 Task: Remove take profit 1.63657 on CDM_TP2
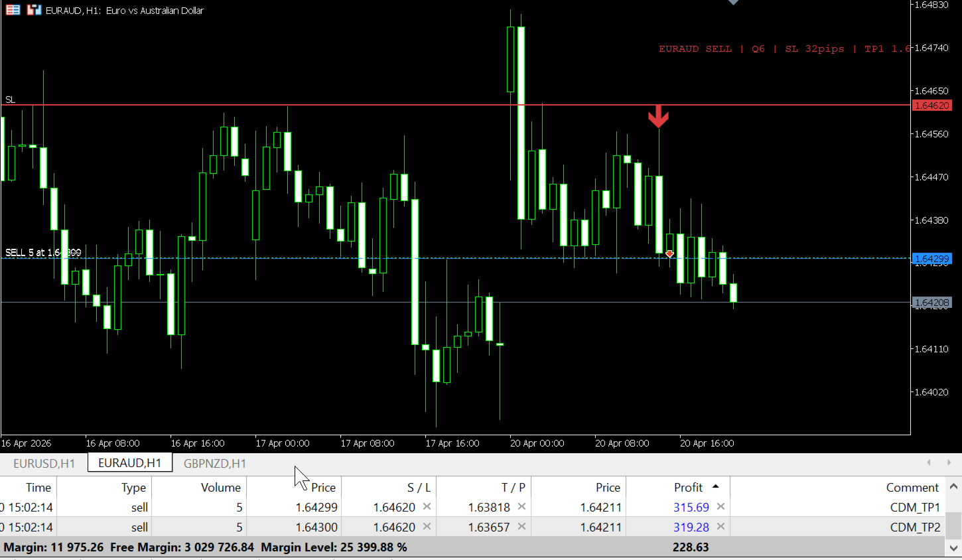pyautogui.click(x=521, y=527)
